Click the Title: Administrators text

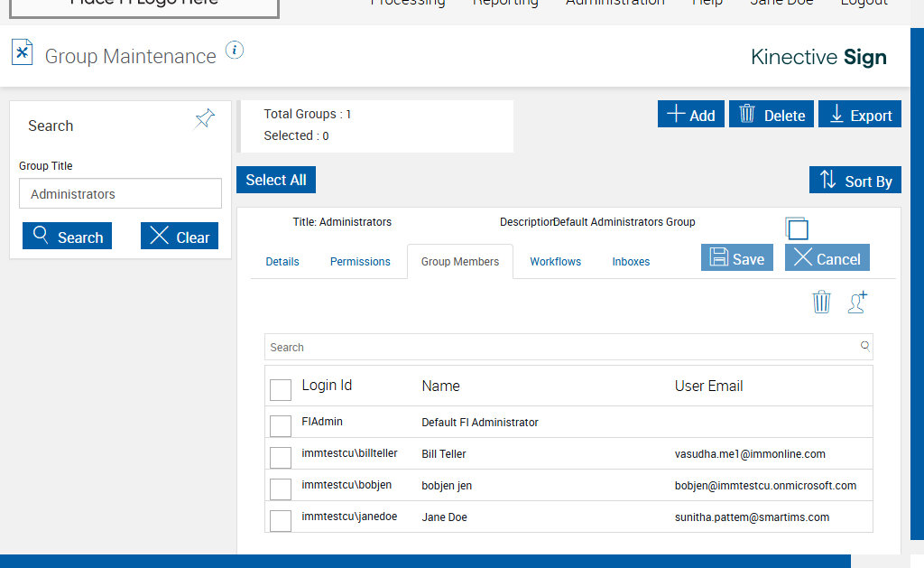342,222
